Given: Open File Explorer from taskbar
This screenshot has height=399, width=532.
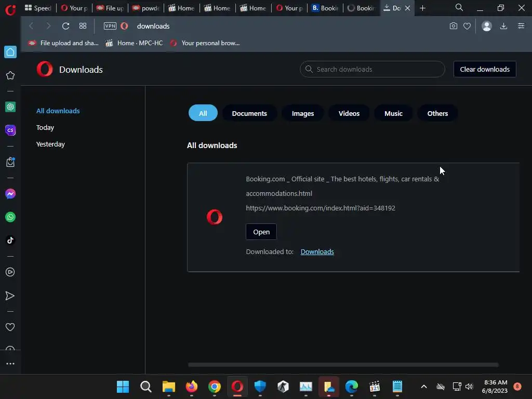Looking at the screenshot, I should pos(169,387).
